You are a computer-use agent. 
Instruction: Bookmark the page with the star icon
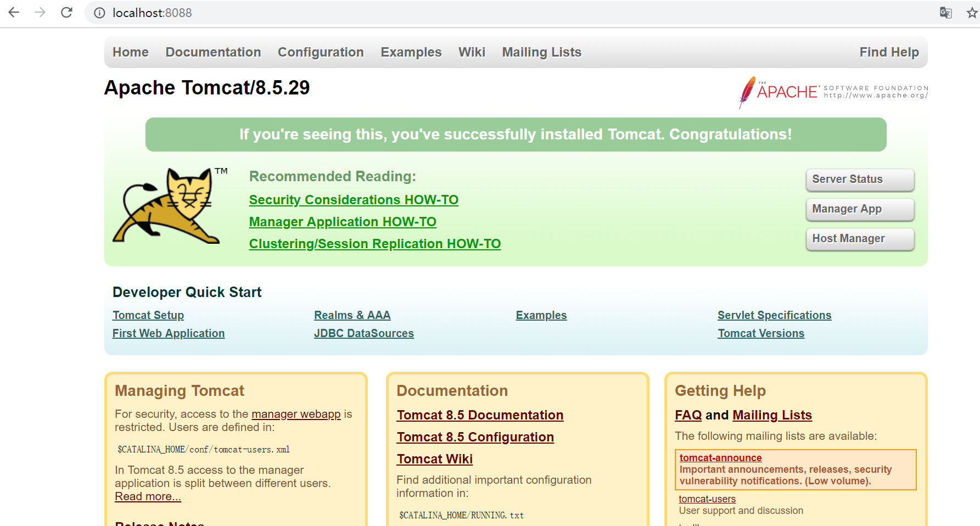pyautogui.click(x=972, y=13)
